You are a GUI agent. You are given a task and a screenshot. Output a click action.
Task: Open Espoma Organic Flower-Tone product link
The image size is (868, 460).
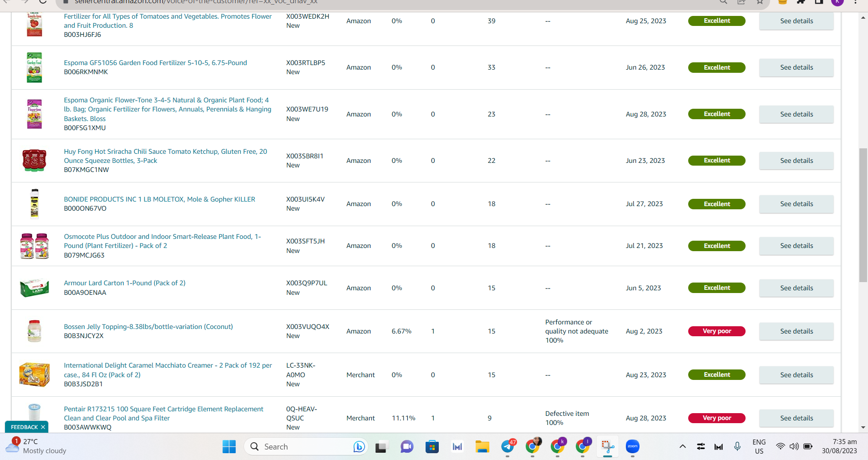[x=168, y=109]
